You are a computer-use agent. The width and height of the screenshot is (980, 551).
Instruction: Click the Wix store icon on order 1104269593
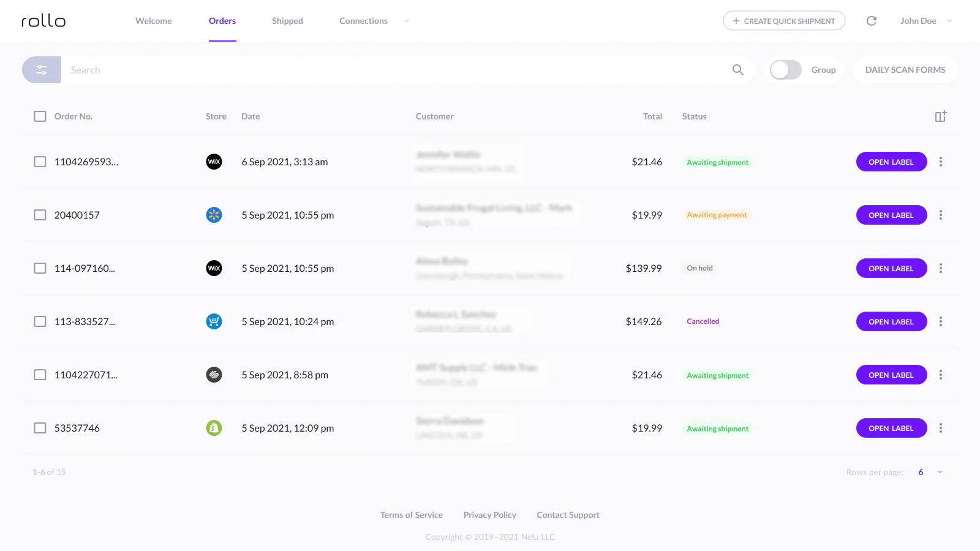(x=214, y=162)
